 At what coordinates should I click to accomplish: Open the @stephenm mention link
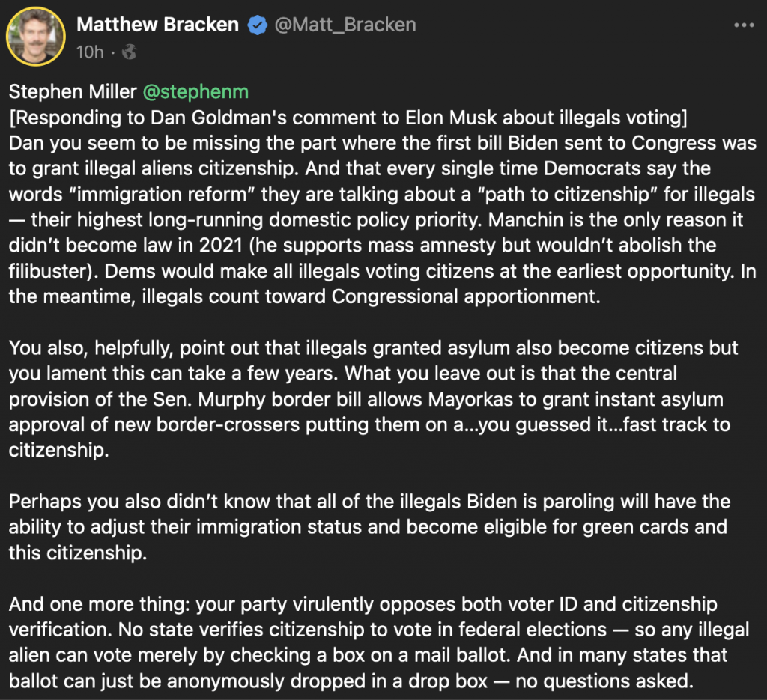coord(195,92)
